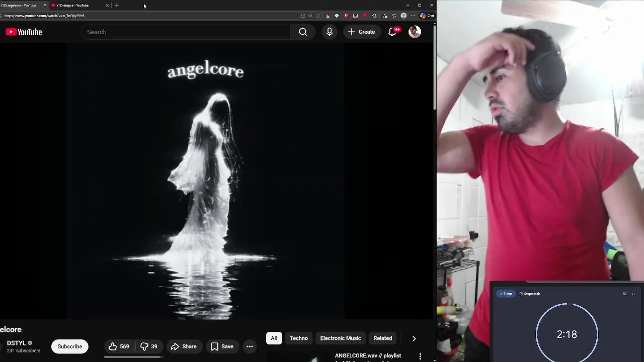Open the ANGELCORE.wav // playlist video title

tap(368, 356)
